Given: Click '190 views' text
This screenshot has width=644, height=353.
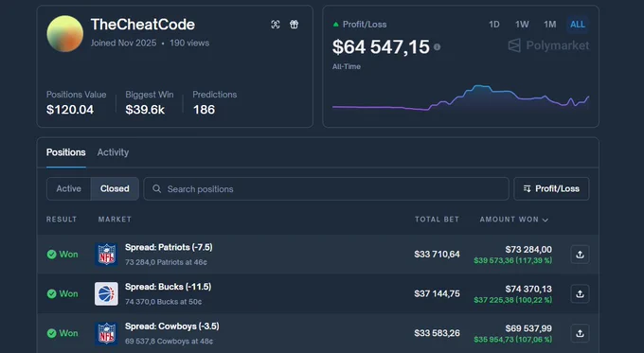Looking at the screenshot, I should click(x=189, y=43).
